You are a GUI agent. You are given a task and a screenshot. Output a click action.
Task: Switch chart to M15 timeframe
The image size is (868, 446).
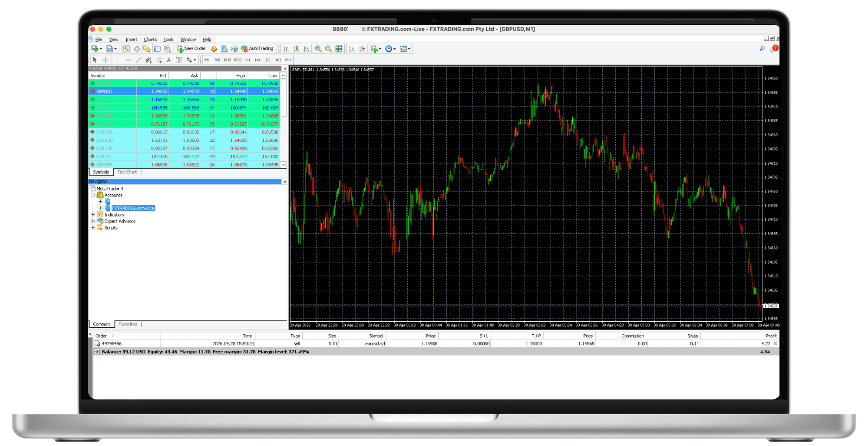[x=228, y=60]
